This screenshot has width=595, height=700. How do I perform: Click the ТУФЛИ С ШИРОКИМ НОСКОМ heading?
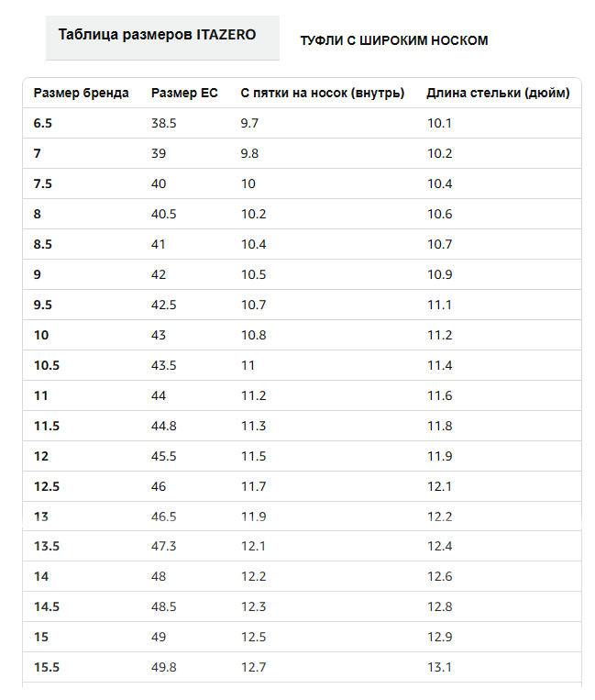[394, 40]
